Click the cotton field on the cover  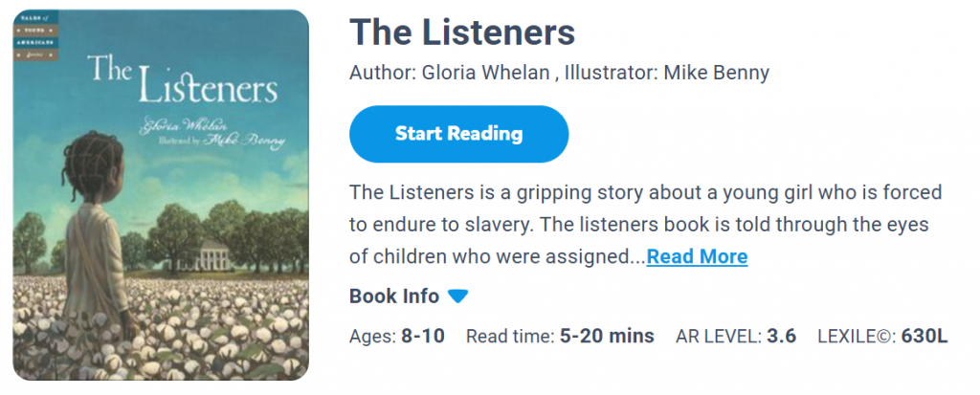211,325
